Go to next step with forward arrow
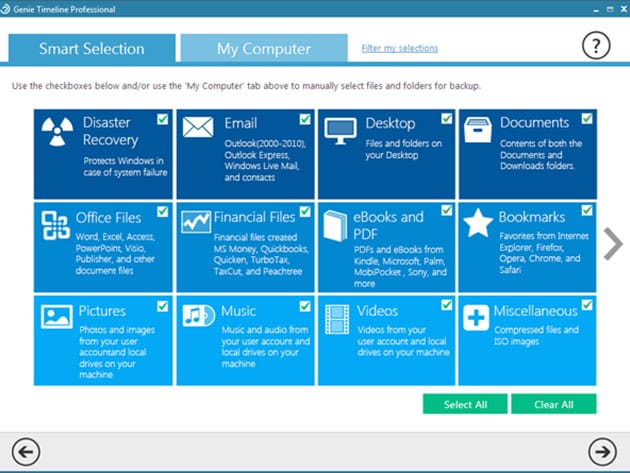Image resolution: width=630 pixels, height=473 pixels. pyautogui.click(x=602, y=449)
